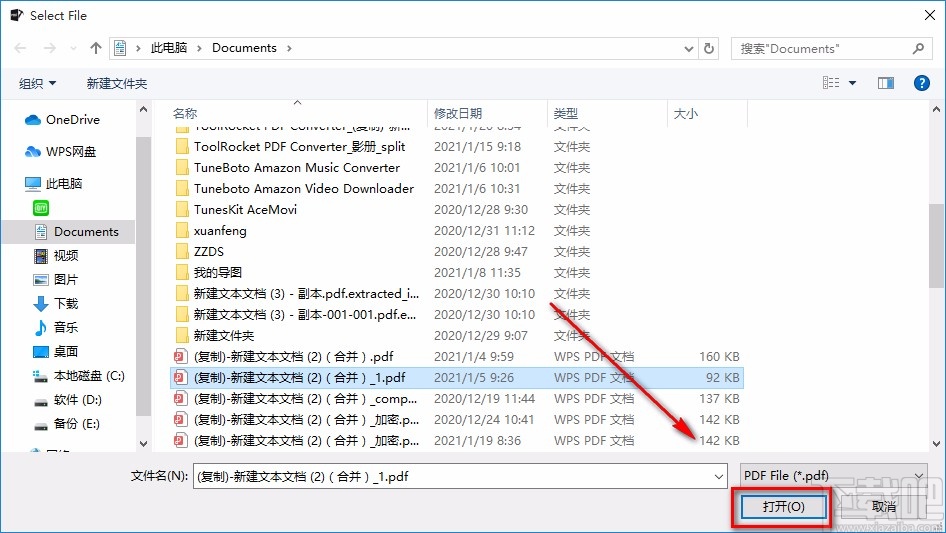Refresh the Documents folder view
The image size is (946, 533).
(x=710, y=48)
